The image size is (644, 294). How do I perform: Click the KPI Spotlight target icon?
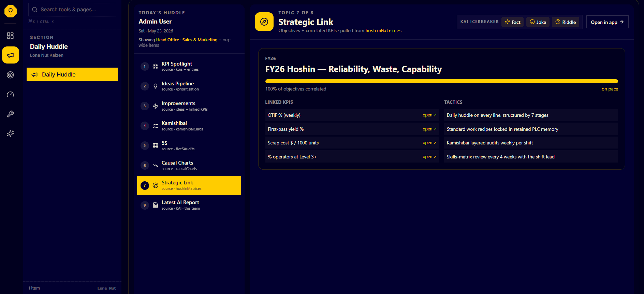[156, 66]
